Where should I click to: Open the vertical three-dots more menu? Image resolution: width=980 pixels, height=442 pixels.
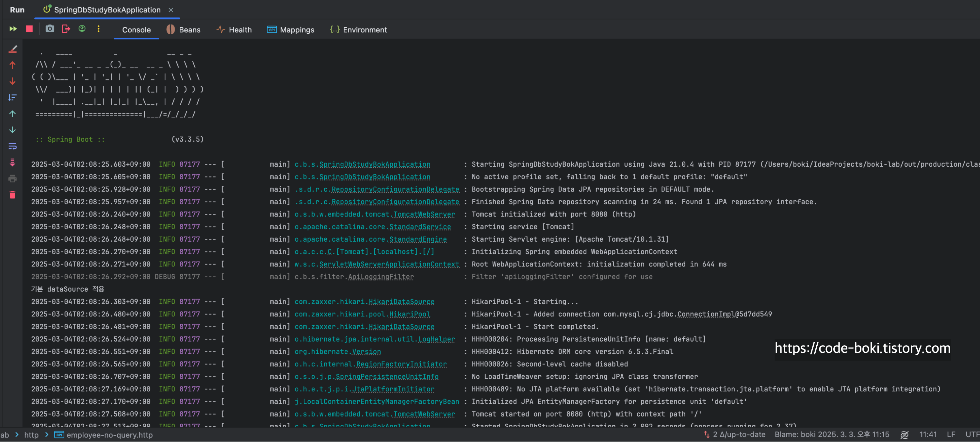[x=98, y=29]
